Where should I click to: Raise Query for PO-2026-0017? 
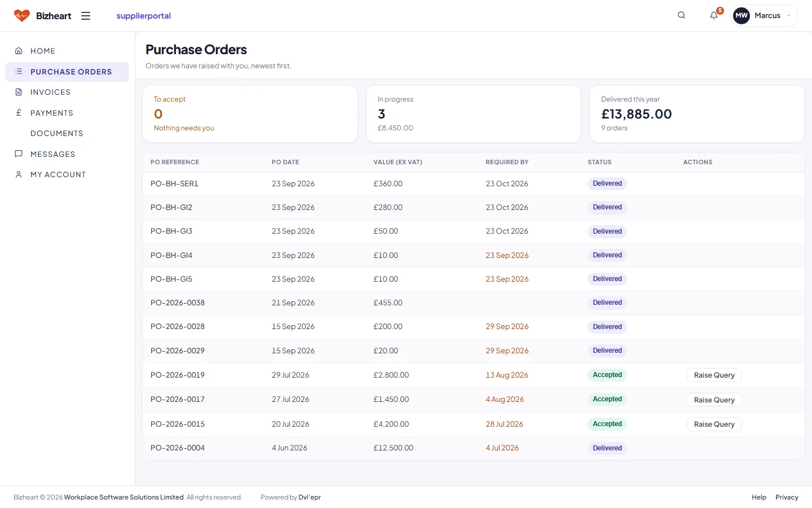pos(714,400)
